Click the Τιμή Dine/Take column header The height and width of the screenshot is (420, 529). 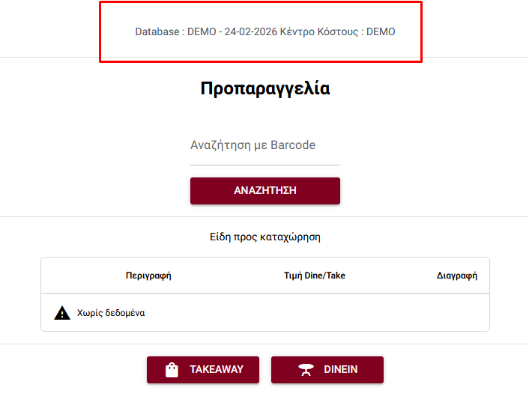click(314, 276)
